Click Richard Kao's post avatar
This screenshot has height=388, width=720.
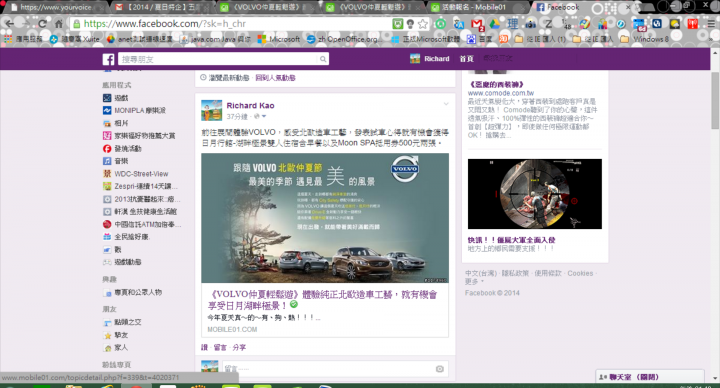[x=212, y=111]
